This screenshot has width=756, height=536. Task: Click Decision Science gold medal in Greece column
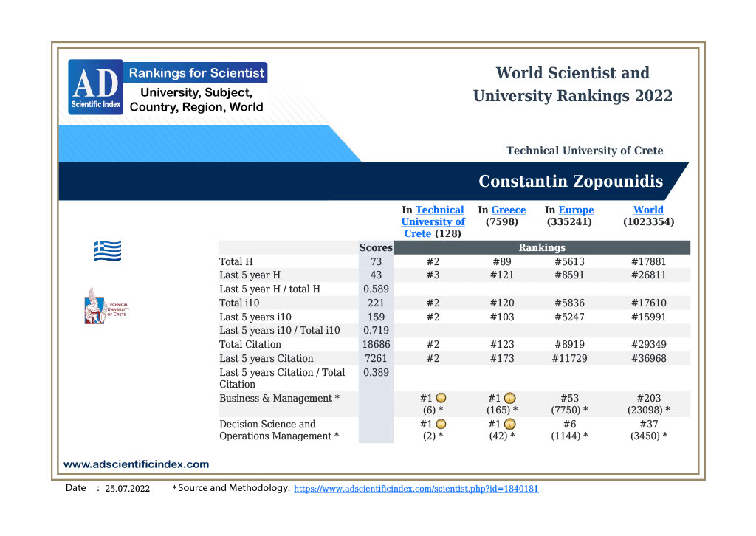pos(509,424)
